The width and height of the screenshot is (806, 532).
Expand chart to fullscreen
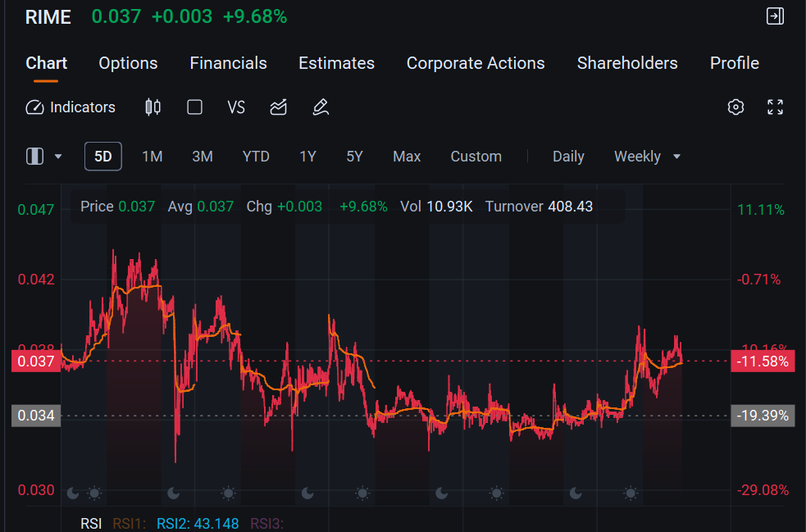pos(775,107)
